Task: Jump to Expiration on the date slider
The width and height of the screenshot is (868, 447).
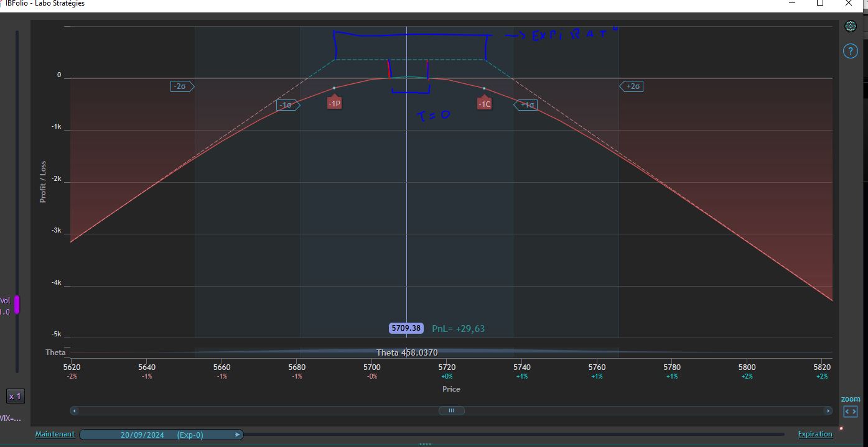Action: click(815, 434)
